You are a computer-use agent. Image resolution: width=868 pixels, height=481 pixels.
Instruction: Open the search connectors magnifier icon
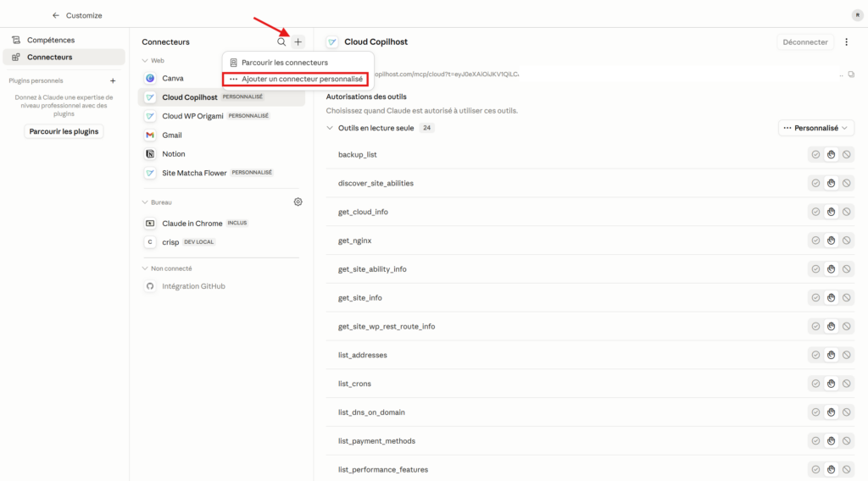[x=281, y=42]
